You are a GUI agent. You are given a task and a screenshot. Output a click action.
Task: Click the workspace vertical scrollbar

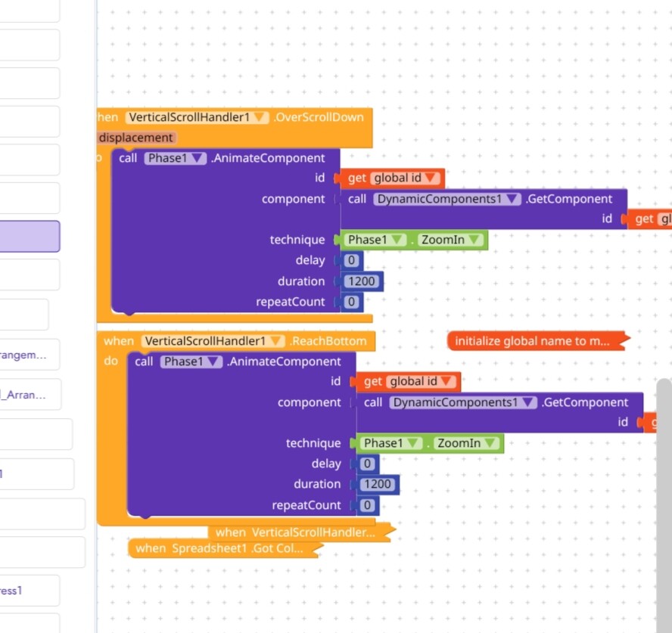pyautogui.click(x=664, y=505)
